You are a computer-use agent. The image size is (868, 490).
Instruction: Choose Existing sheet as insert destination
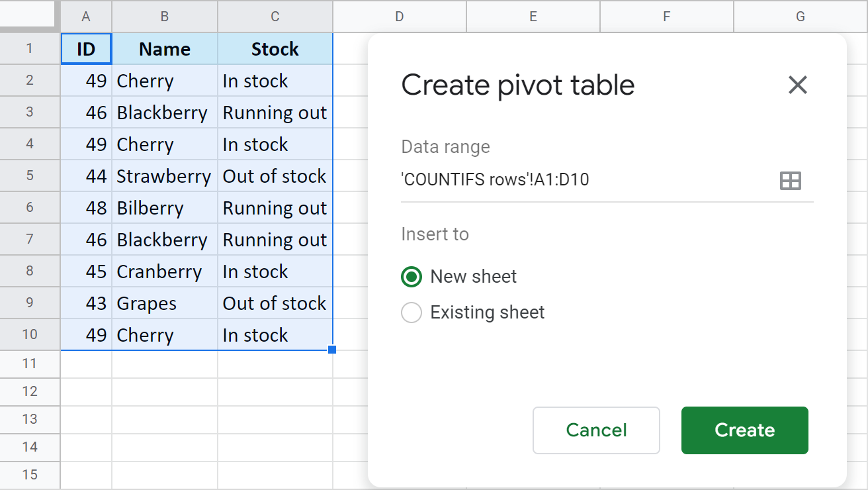pyautogui.click(x=412, y=312)
